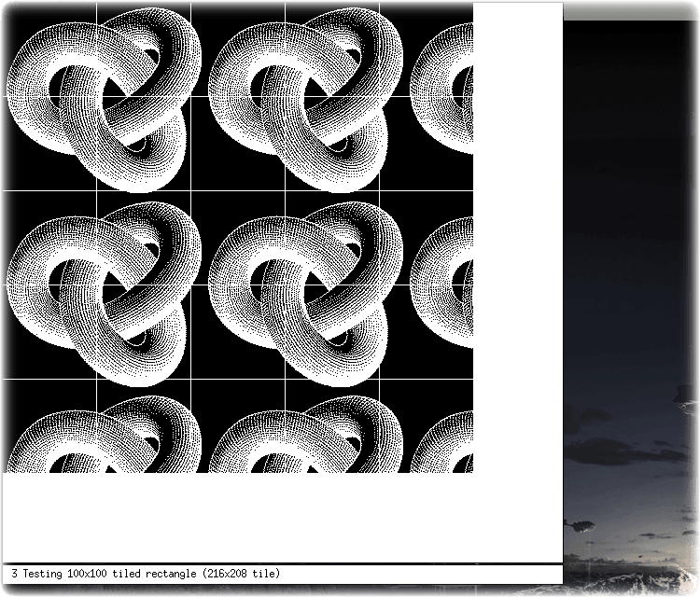This screenshot has height=597, width=700.
Task: Click the horizontal divider above the status line
Action: 282,564
